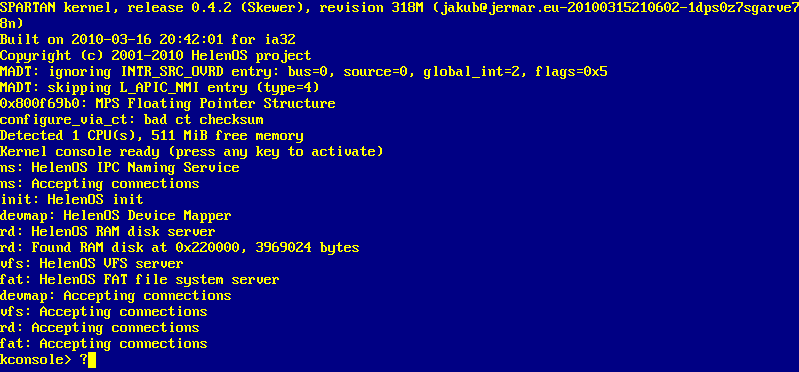This screenshot has height=372, width=799.
Task: Click the 'devmap: HelenOS Device Mapper' line
Action: 116,216
